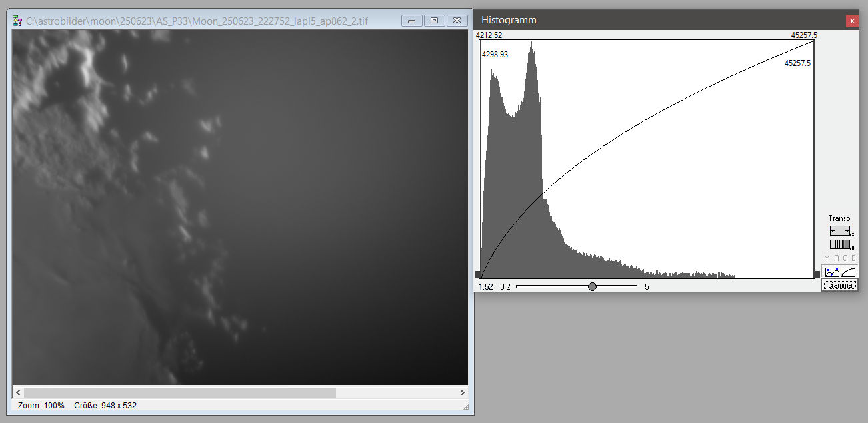Click the Gamma button
Screen dimensions: 868x423
pyautogui.click(x=840, y=285)
